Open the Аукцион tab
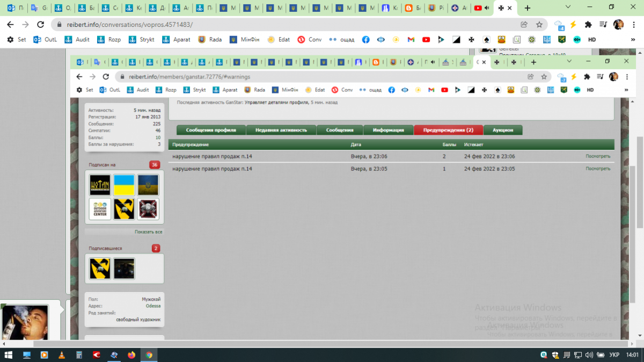Screen dimensions: 644x362 click(503, 130)
